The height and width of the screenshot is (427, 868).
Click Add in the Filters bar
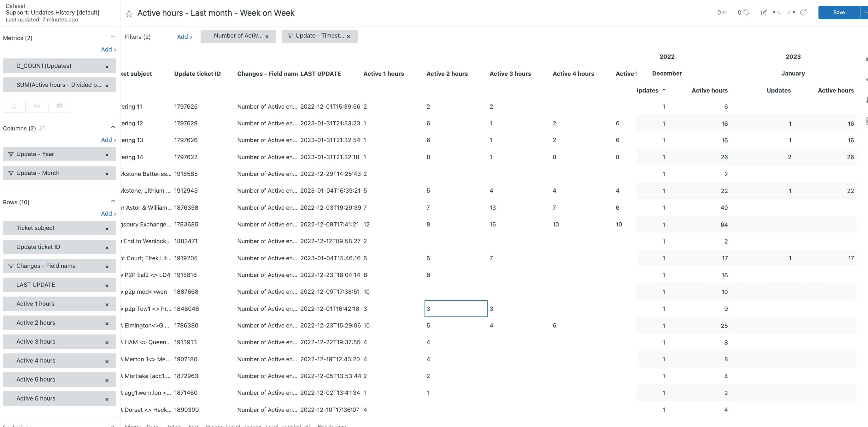tap(184, 37)
